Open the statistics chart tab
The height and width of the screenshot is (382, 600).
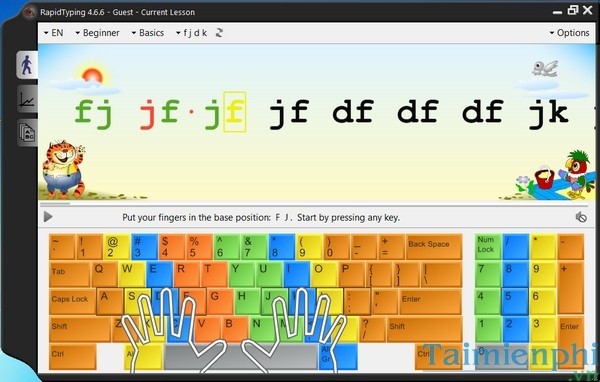[x=27, y=100]
